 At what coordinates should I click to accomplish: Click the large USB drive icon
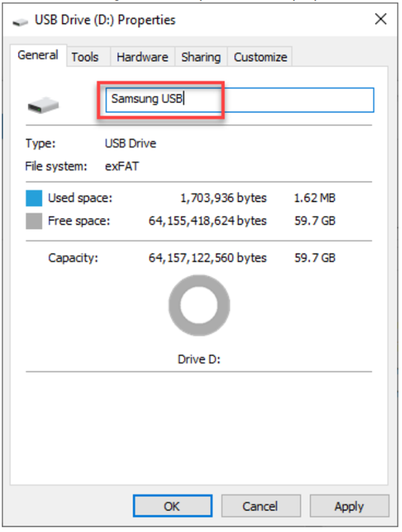click(x=43, y=104)
